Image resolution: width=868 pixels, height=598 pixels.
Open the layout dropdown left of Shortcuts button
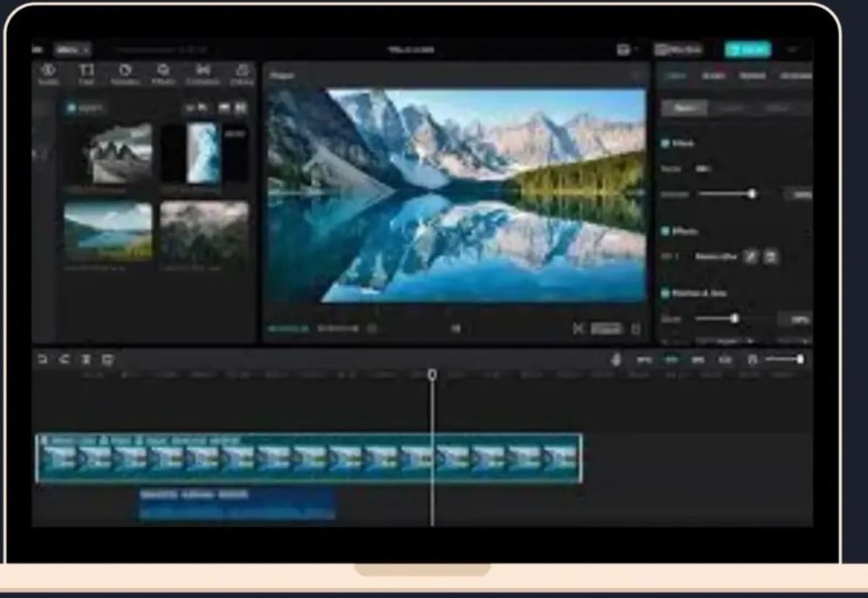pyautogui.click(x=626, y=50)
